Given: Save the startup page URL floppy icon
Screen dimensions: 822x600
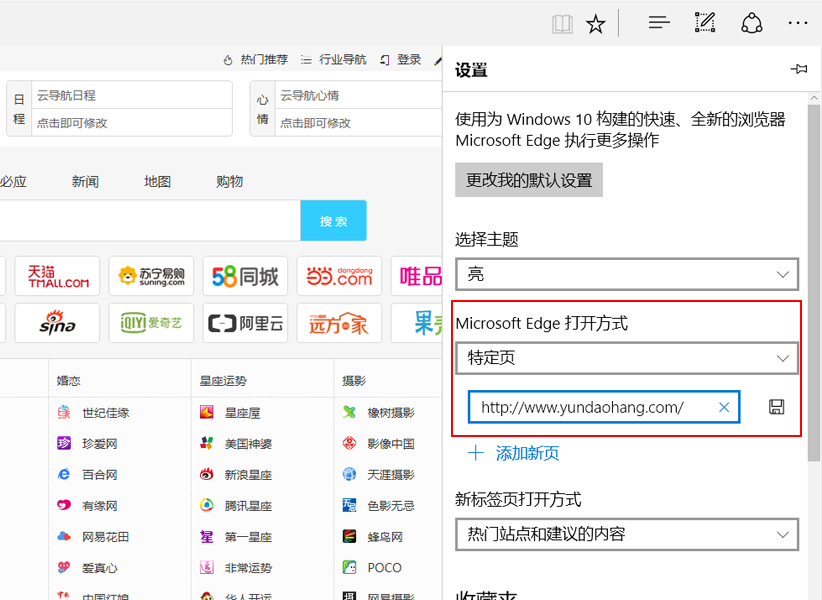Looking at the screenshot, I should [x=776, y=407].
